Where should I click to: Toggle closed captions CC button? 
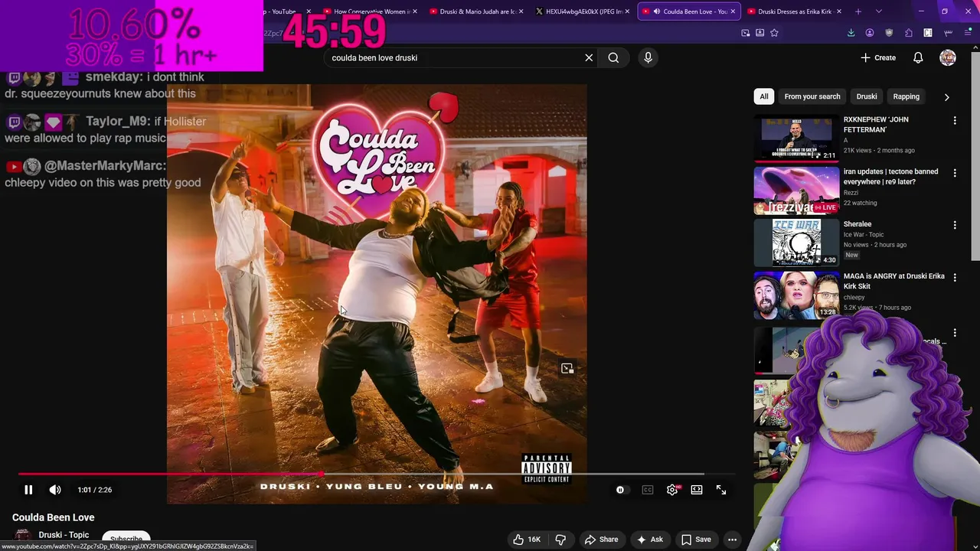[x=648, y=490]
